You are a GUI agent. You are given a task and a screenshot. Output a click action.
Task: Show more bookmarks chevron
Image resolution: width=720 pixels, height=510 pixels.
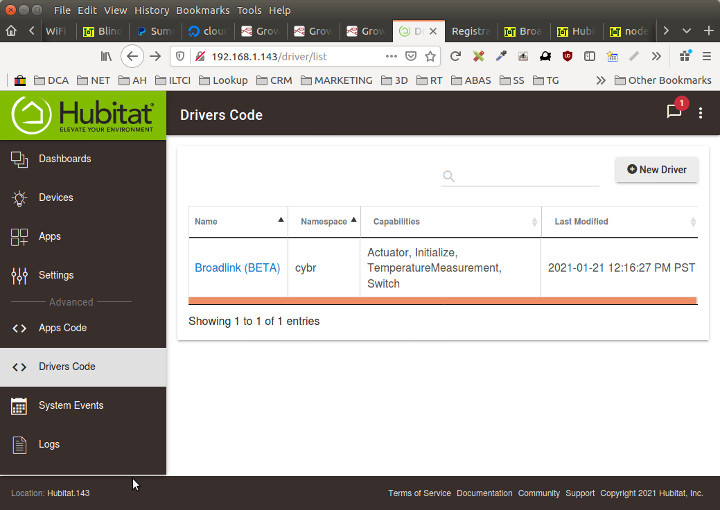point(601,81)
